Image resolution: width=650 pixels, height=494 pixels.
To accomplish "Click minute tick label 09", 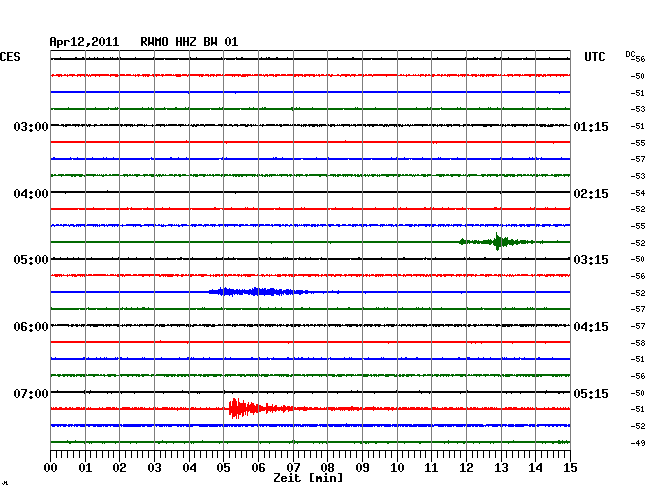I will click(362, 468).
